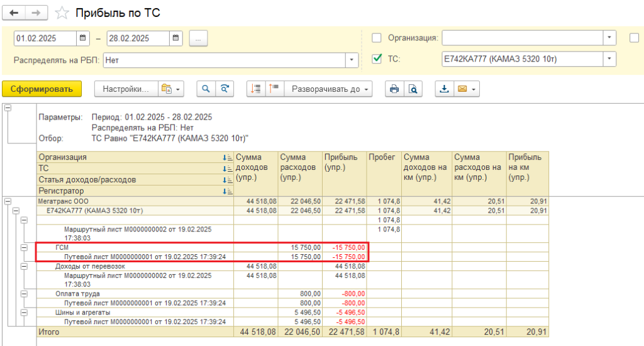
Task: Sort by Статья доходов/расходов icon
Action: 227,180
